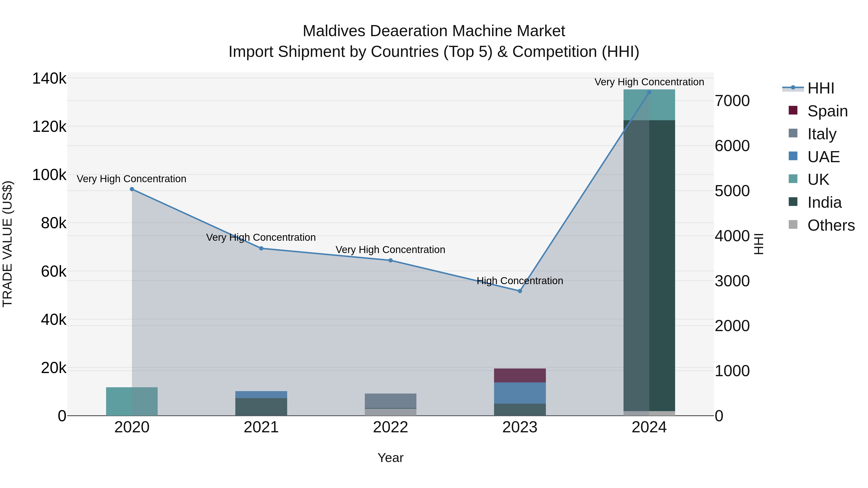Click the 2023 India bar segment
Image resolution: width=868 pixels, height=488 pixels.
(x=520, y=409)
